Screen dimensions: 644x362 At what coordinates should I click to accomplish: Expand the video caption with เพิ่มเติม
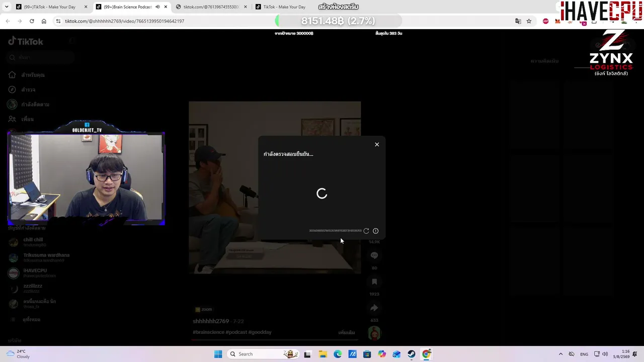click(347, 332)
